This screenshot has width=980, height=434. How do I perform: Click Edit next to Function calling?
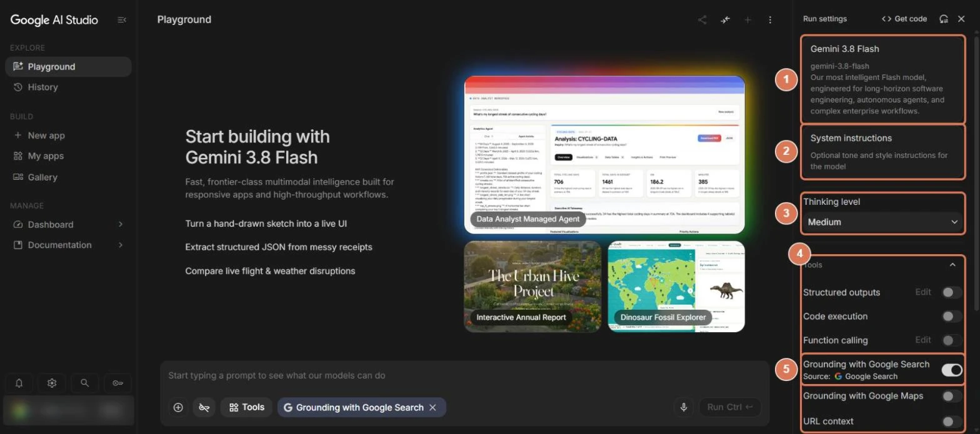pos(923,340)
